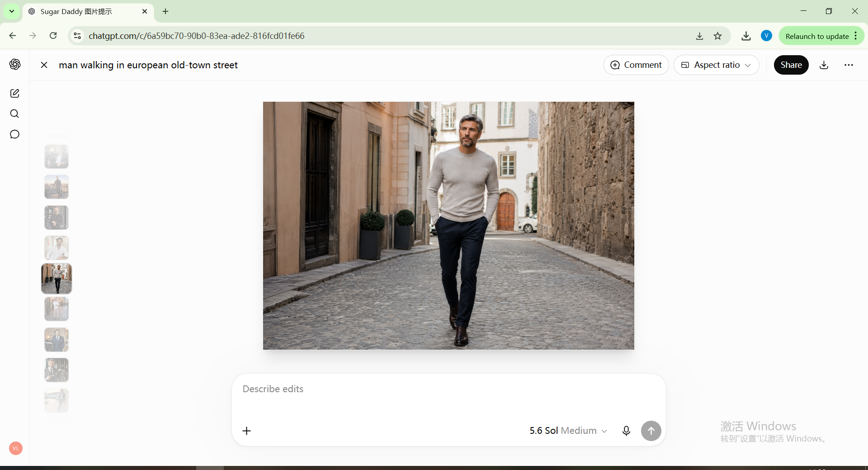Screen dimensions: 868x470
Task: Close the Sugar Daddy 图片提示 tab
Action: [145, 11]
